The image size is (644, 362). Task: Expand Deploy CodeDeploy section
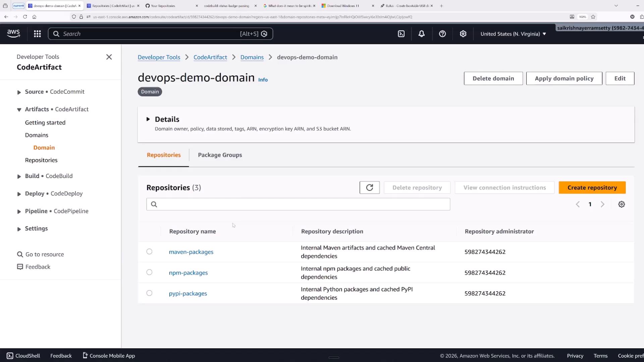[x=19, y=194]
